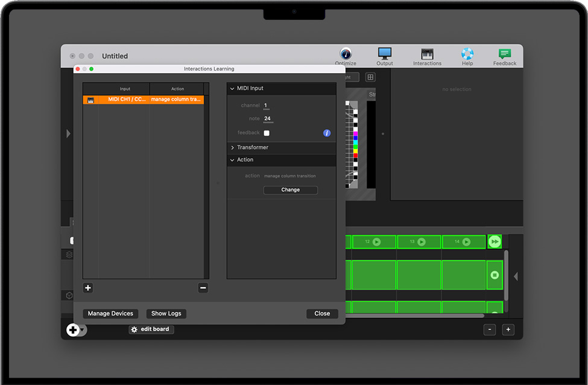Click the MIDI note number field

pos(268,119)
